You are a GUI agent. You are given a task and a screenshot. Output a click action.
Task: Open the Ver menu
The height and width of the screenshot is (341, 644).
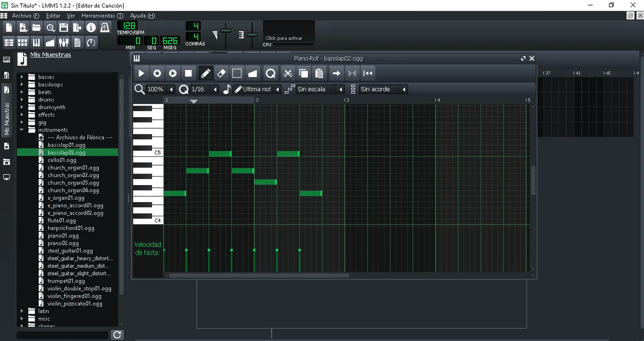[71, 16]
